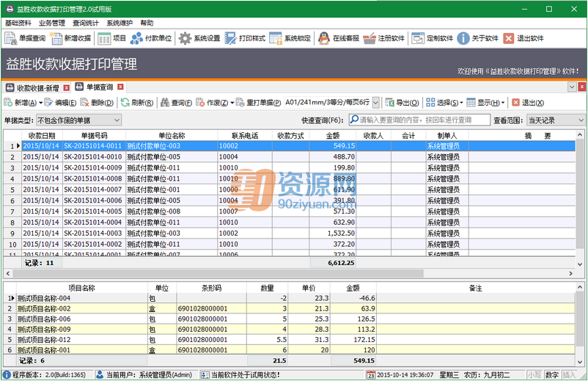Screen dimensions: 588x381
Task: Click the 编辑(E) button
Action: (60, 103)
